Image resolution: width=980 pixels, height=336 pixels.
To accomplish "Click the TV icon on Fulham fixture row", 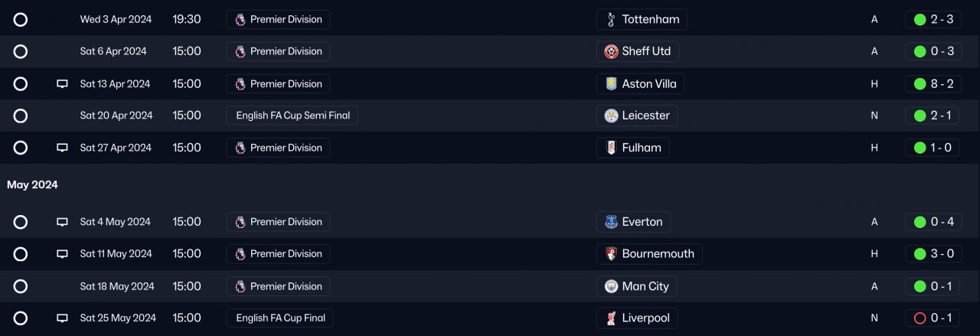I will [63, 148].
